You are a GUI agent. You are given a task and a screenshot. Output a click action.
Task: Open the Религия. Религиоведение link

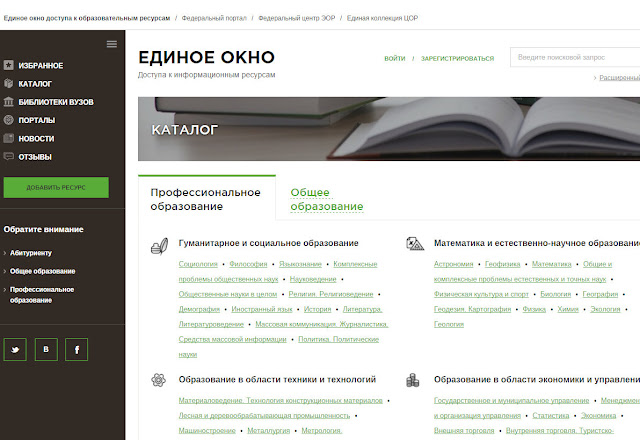331,294
